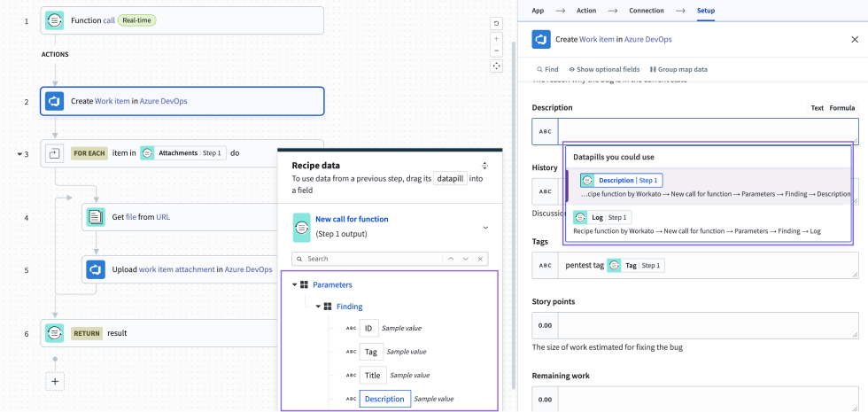Collapse the Finding tree node
This screenshot has width=868, height=412.
click(318, 307)
